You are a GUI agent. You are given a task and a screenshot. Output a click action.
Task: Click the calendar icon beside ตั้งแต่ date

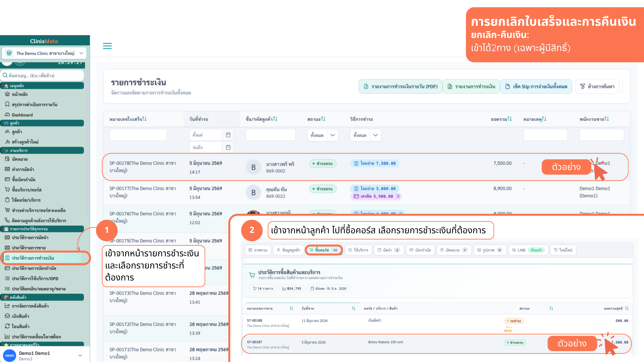click(x=228, y=135)
